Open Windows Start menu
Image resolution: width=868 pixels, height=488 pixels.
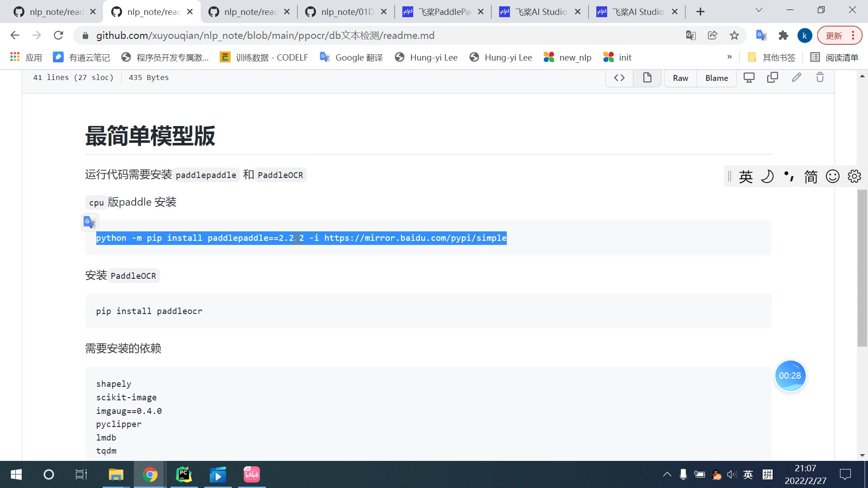[16, 474]
